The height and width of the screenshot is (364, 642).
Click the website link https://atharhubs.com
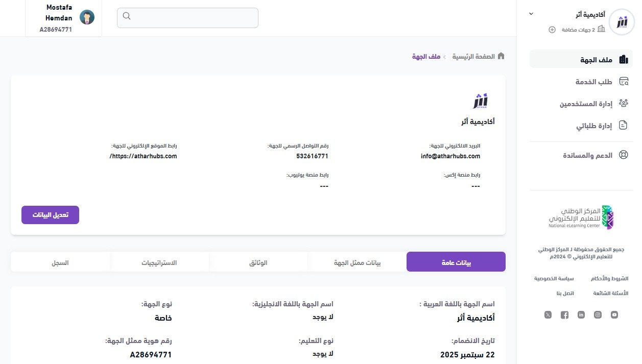pyautogui.click(x=143, y=156)
